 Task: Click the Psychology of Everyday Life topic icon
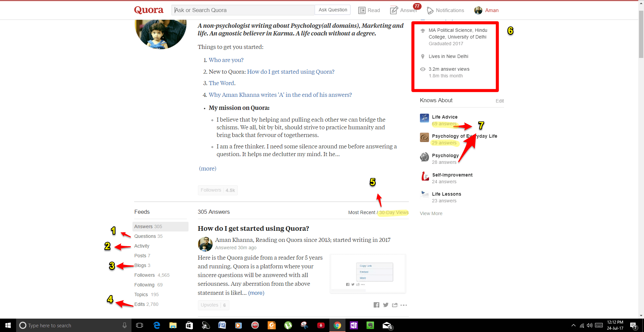[424, 137]
